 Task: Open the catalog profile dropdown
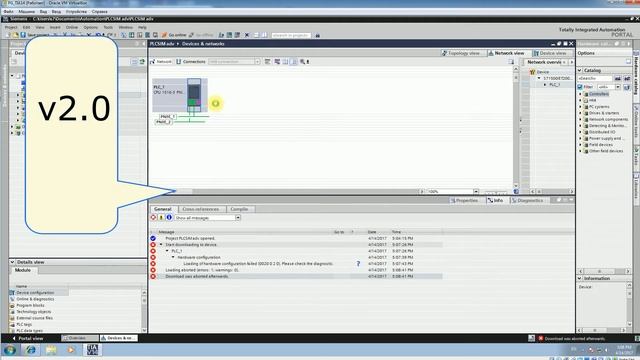tap(618, 87)
